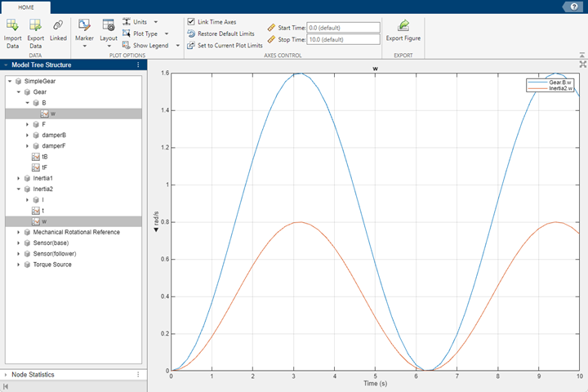Click the Stop Time input field
This screenshot has height=392, width=588.
coord(343,39)
